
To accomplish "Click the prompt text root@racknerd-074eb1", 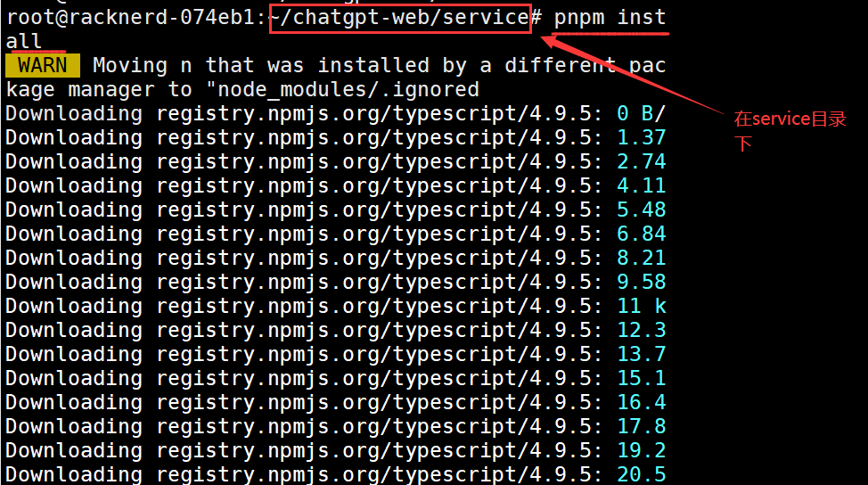I will tap(131, 17).
